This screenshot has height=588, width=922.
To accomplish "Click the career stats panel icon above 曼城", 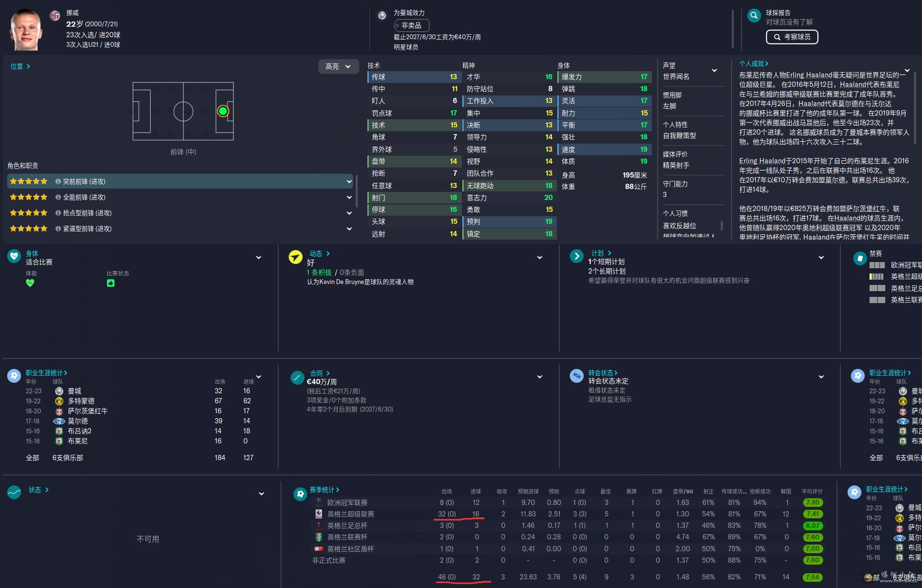I will [14, 376].
